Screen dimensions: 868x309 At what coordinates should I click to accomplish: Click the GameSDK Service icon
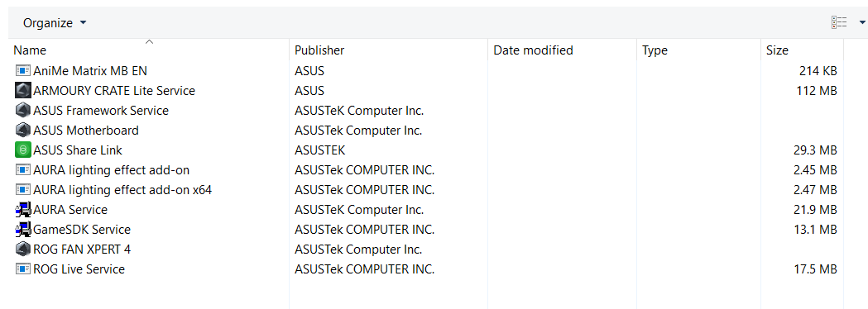pos(22,230)
